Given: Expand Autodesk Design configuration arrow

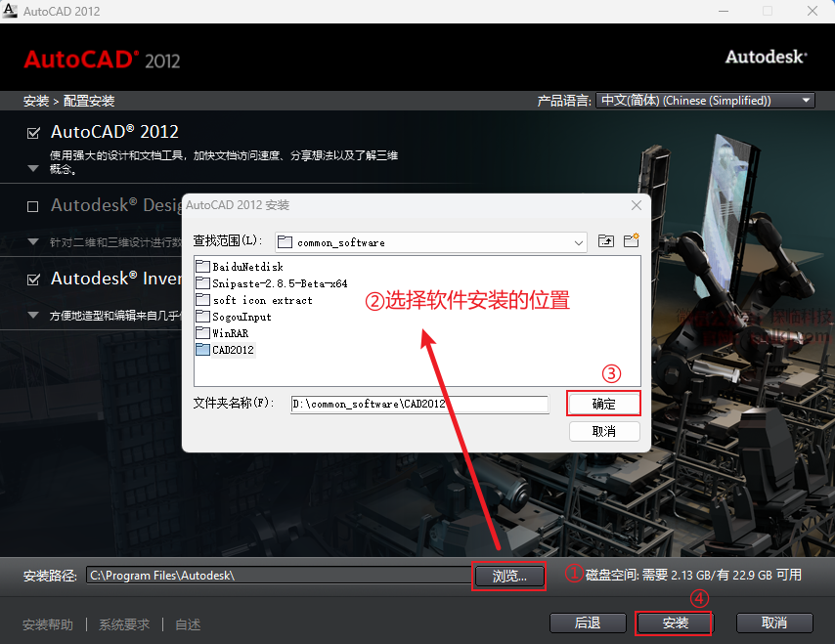Looking at the screenshot, I should [33, 241].
